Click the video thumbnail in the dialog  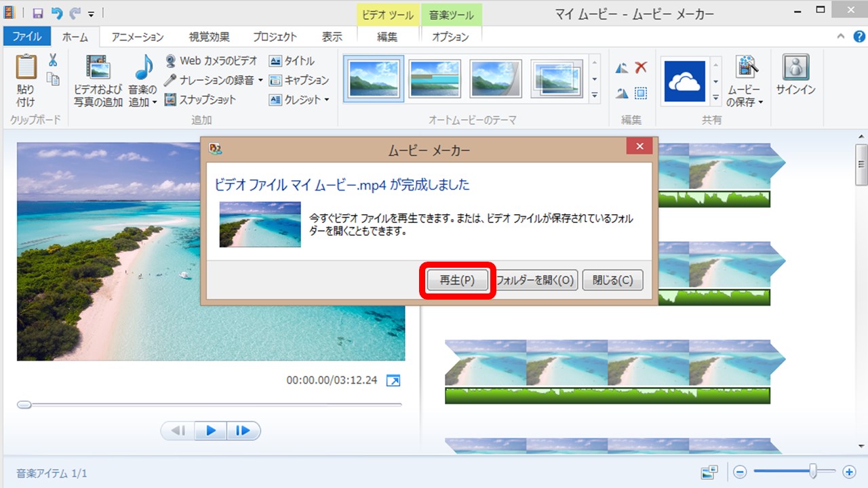[260, 224]
